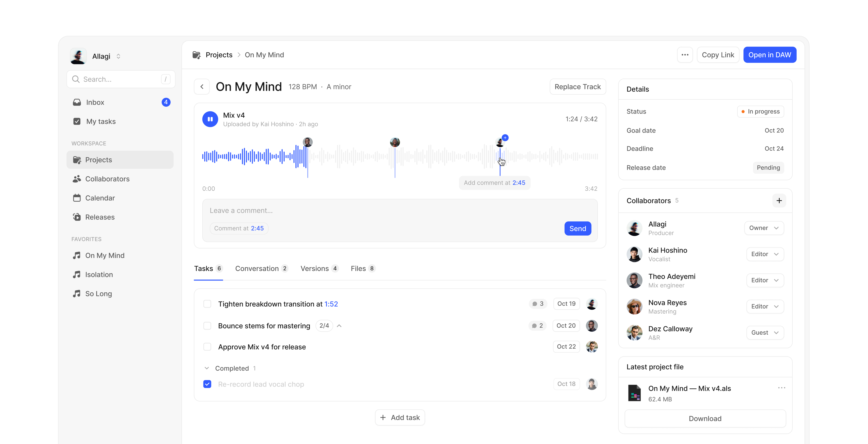The height and width of the screenshot is (444, 868).
Task: Open Dez Calloway's Guest role dropdown
Action: pos(765,333)
